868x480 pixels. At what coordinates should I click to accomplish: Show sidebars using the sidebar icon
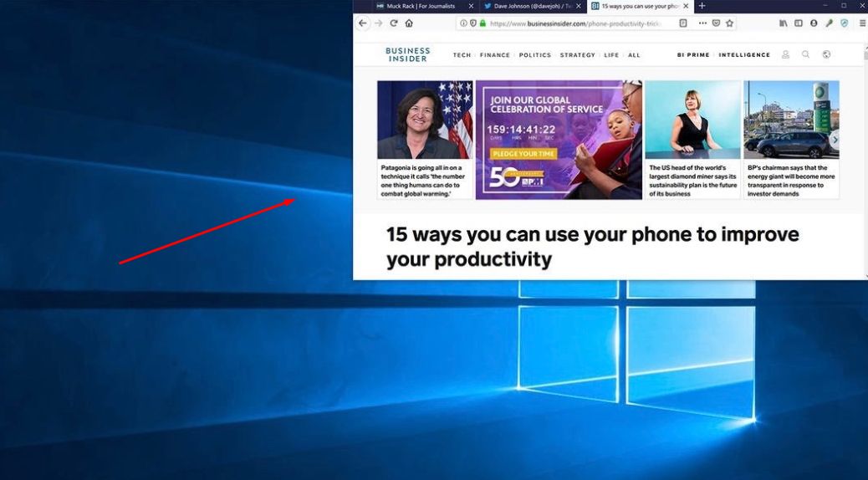[x=799, y=23]
